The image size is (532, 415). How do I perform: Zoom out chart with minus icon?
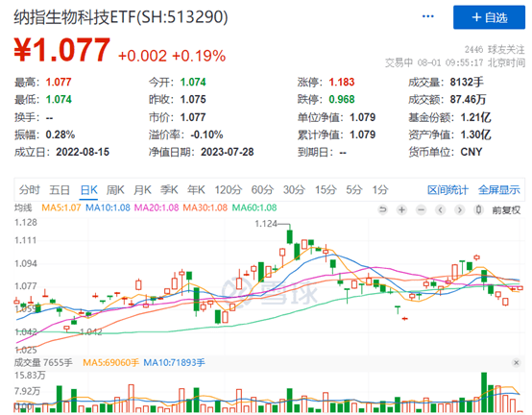[x=421, y=210]
